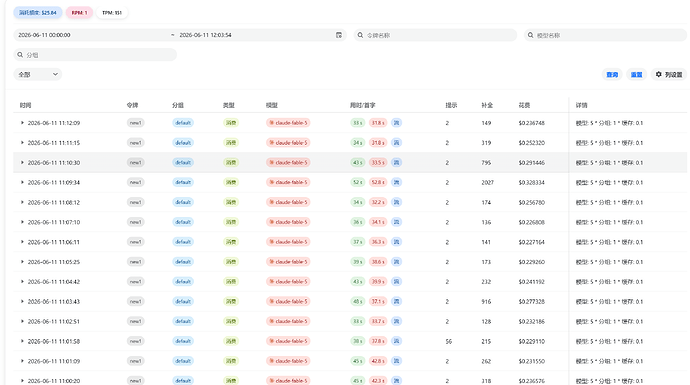690x385 pixels.
Task: Click the default group tag in the 11:11:15 row
Action: click(183, 143)
